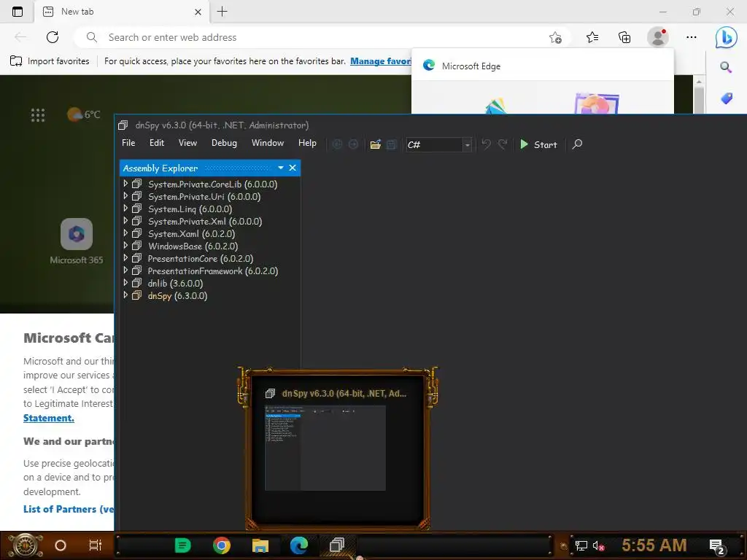Select dnSpy (6.3.0.0) assembly

click(178, 296)
